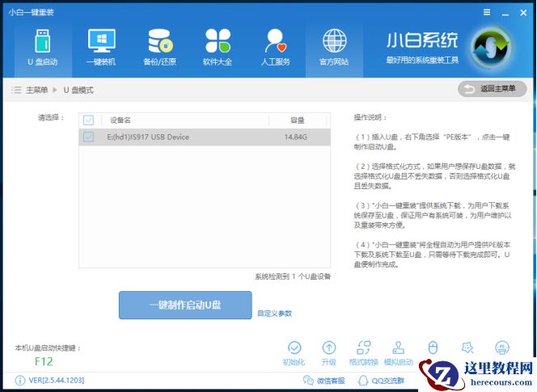Click the 返回主菜单 button
This screenshot has height=392, width=537.
[493, 89]
